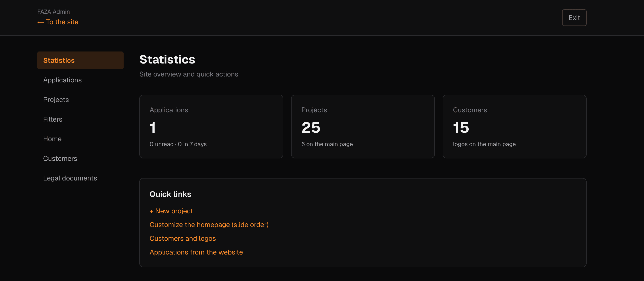
Task: Go to Projects in the sidebar
Action: (80, 100)
